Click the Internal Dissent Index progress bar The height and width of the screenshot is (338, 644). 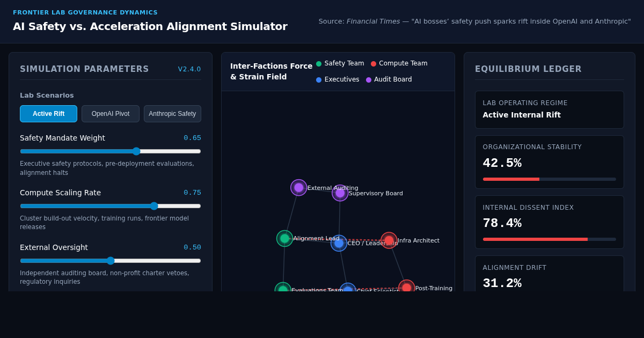pos(550,239)
